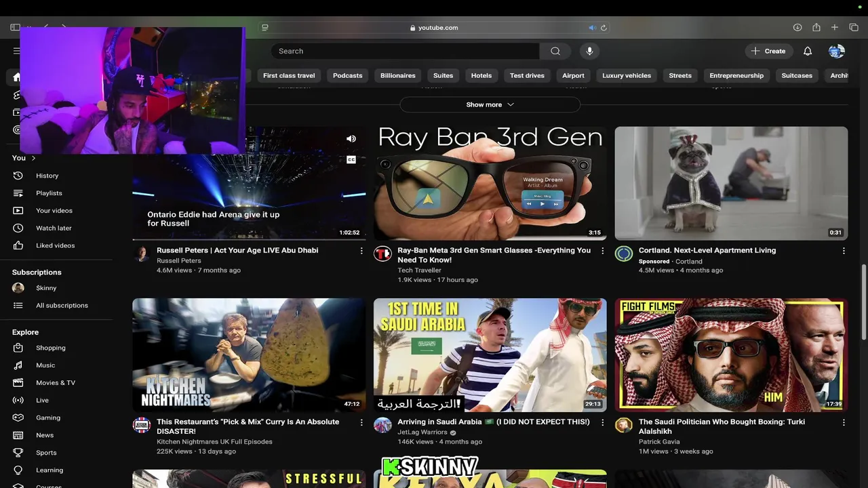
Task: Select the Hotels chip
Action: (481, 75)
